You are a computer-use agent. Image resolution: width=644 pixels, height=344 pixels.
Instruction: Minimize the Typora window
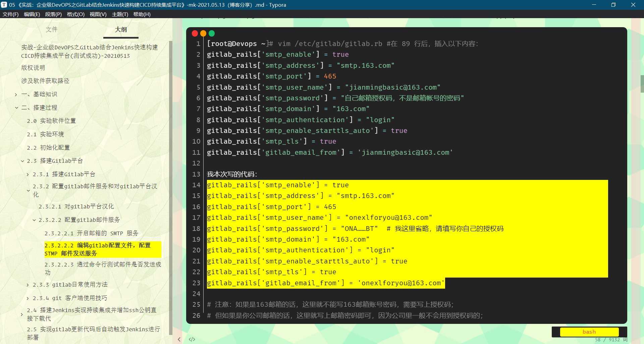click(594, 5)
